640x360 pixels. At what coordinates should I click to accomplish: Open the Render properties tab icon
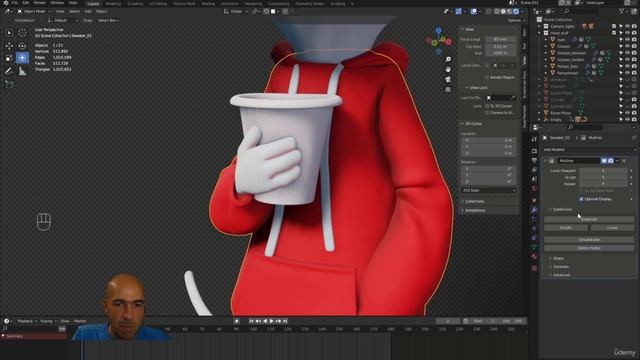pyautogui.click(x=534, y=151)
